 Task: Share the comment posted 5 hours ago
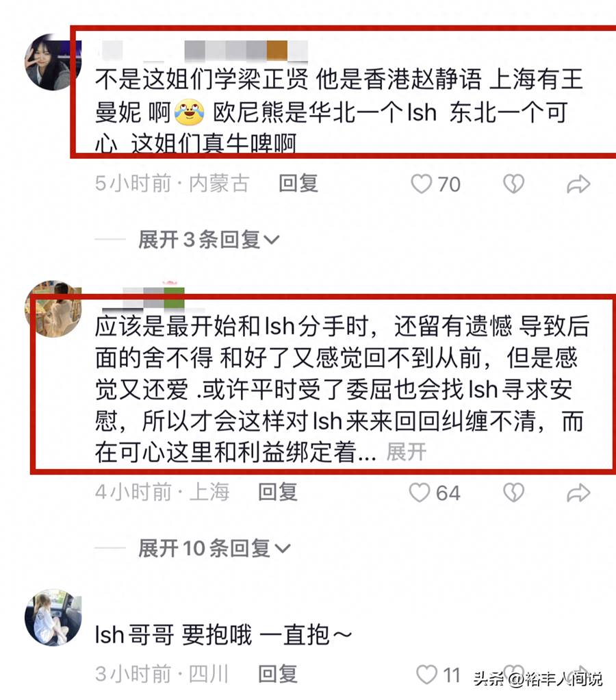[578, 184]
